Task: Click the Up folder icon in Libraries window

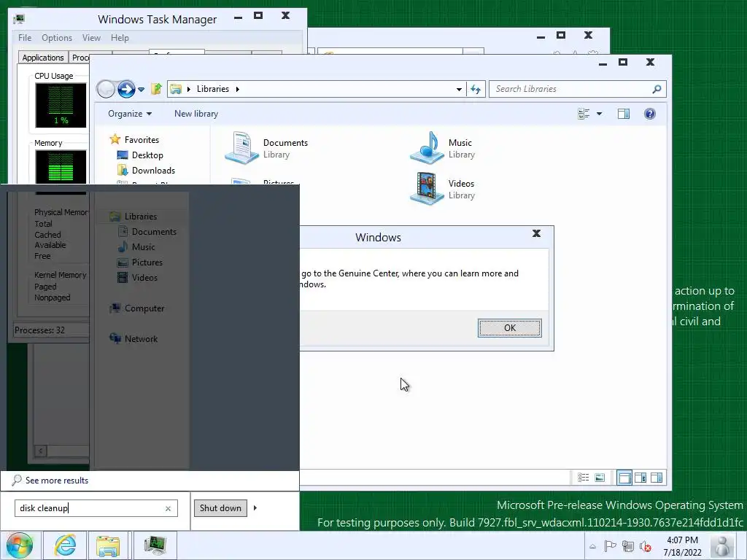Action: tap(156, 89)
